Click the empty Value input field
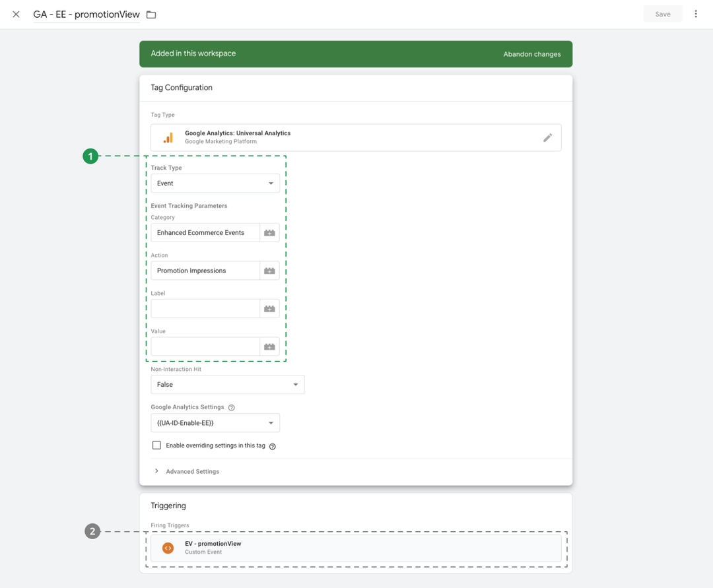The height and width of the screenshot is (588, 713). [205, 346]
